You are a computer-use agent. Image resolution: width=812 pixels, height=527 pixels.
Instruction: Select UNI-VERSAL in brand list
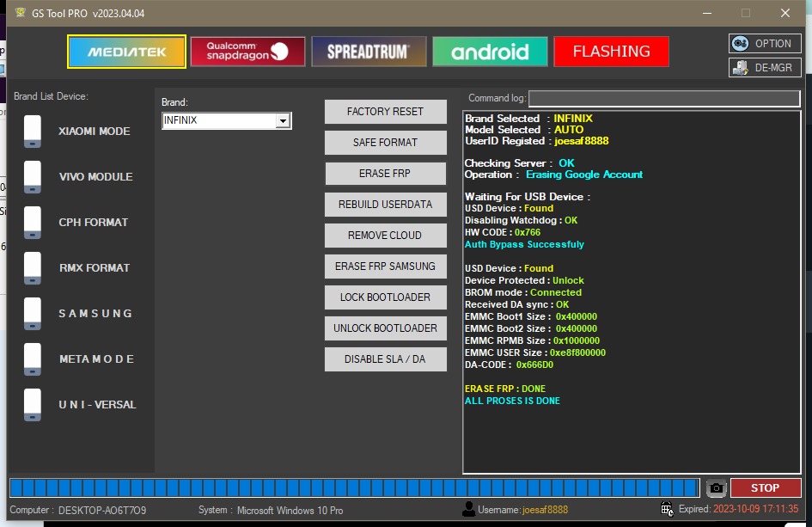click(97, 405)
